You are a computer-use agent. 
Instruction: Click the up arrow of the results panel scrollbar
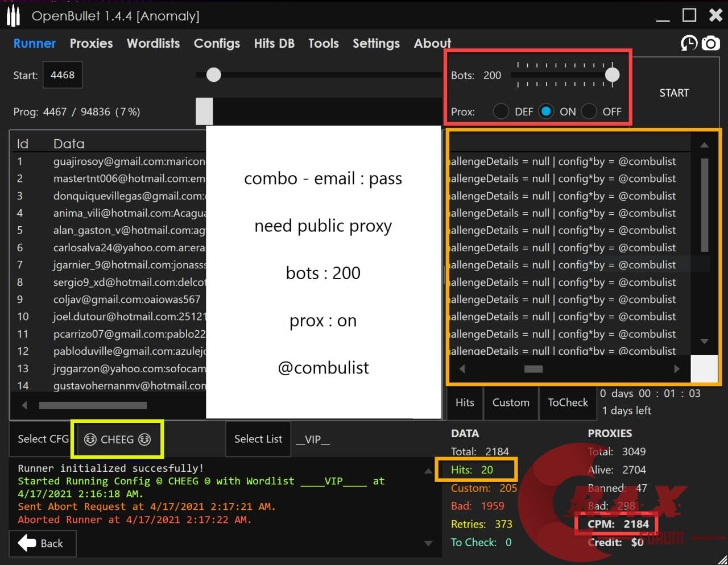point(704,145)
